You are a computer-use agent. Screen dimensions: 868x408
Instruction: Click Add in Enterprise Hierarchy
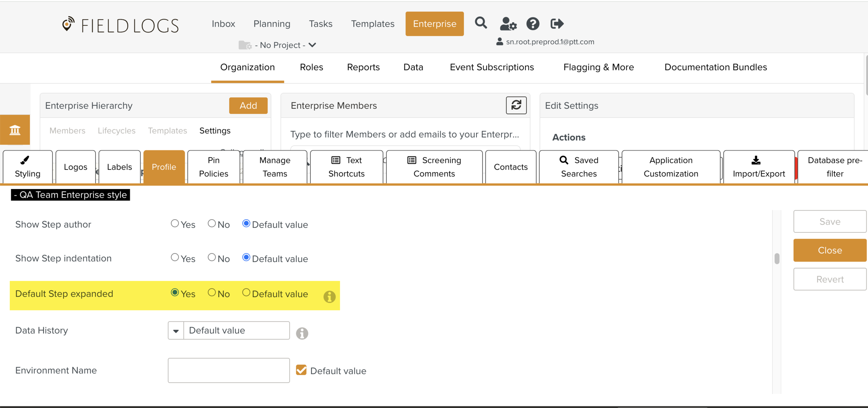pyautogui.click(x=248, y=106)
